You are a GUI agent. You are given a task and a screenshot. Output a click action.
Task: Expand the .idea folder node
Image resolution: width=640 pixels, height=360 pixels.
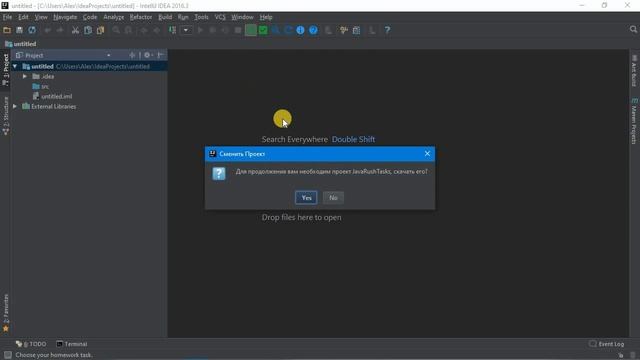click(25, 76)
